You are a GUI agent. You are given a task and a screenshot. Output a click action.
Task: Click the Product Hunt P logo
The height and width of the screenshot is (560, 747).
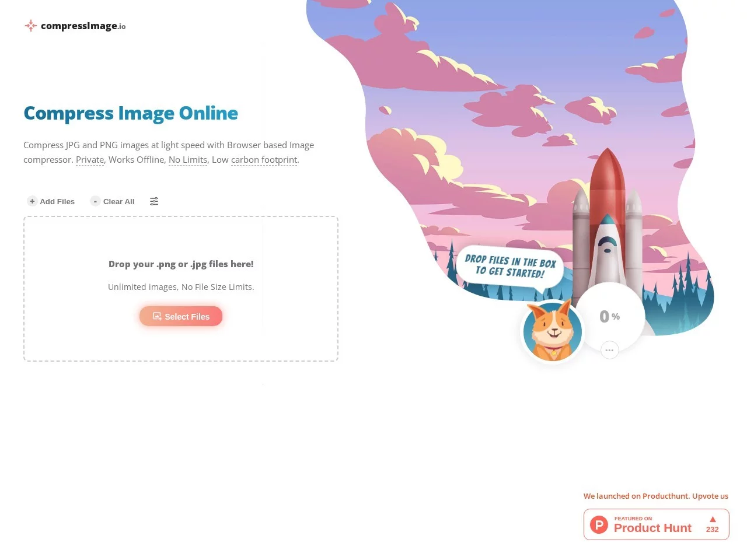[x=599, y=524]
